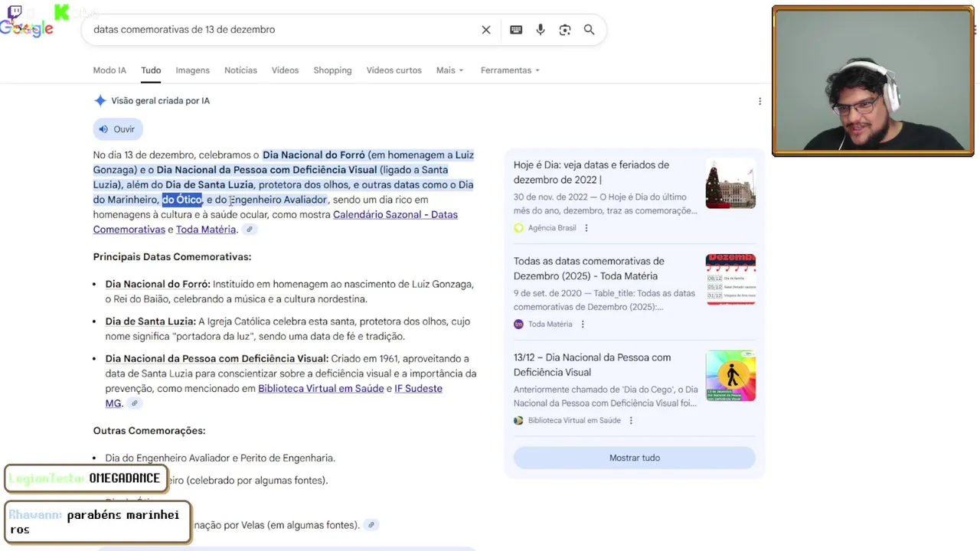Image resolution: width=980 pixels, height=551 pixels.
Task: Click the pedestrian icon colorful thumbnail
Action: (730, 377)
